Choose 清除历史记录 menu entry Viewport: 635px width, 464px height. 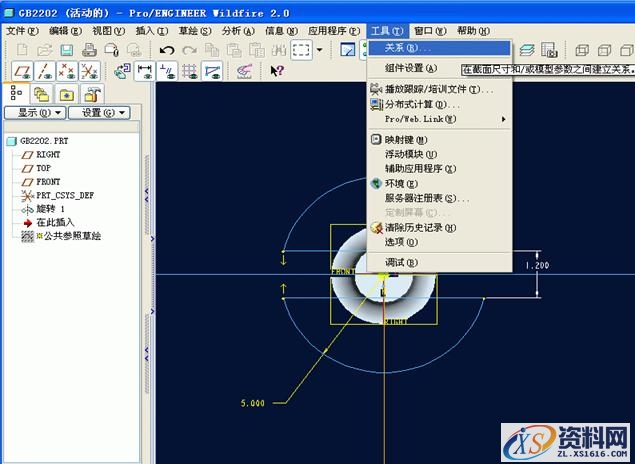439,228
